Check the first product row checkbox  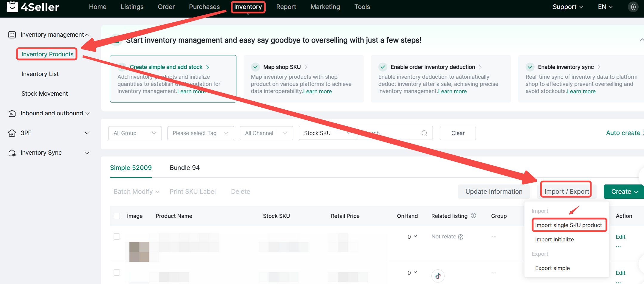click(x=117, y=237)
